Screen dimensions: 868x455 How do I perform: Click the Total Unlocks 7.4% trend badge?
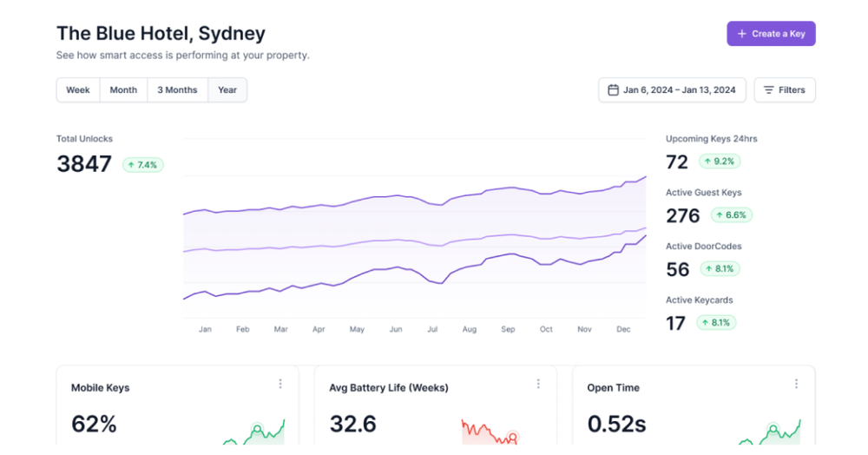142,165
